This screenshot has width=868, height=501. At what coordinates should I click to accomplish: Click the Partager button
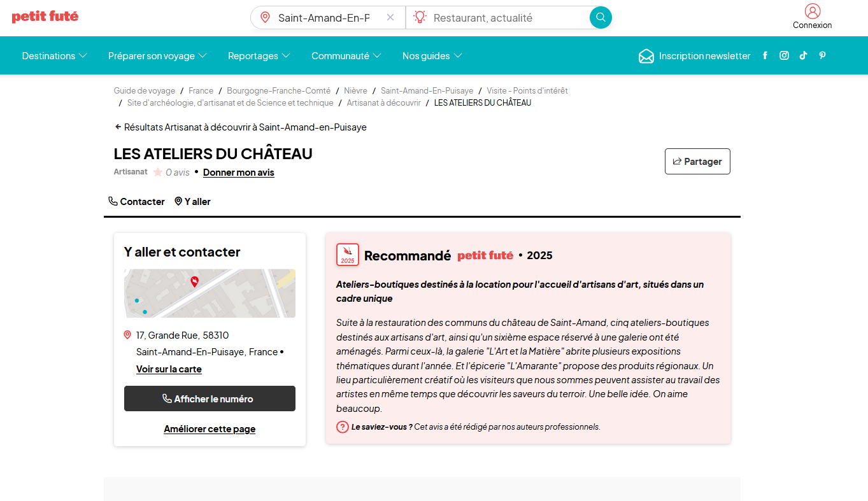[x=697, y=161]
